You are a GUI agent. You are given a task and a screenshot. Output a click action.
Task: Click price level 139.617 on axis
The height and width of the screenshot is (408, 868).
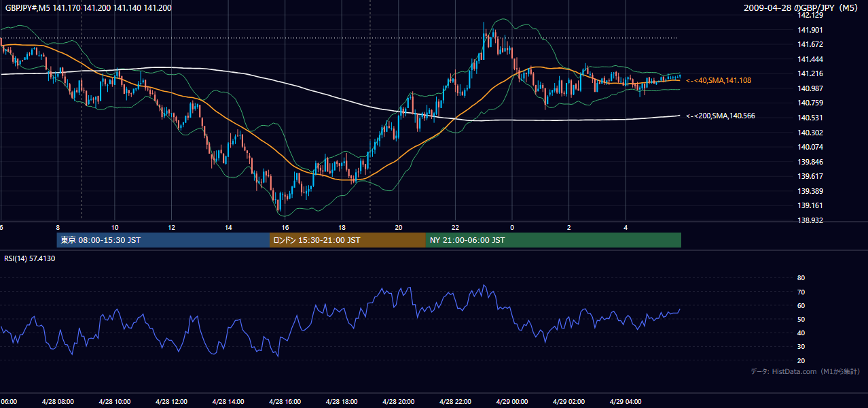[x=810, y=176]
